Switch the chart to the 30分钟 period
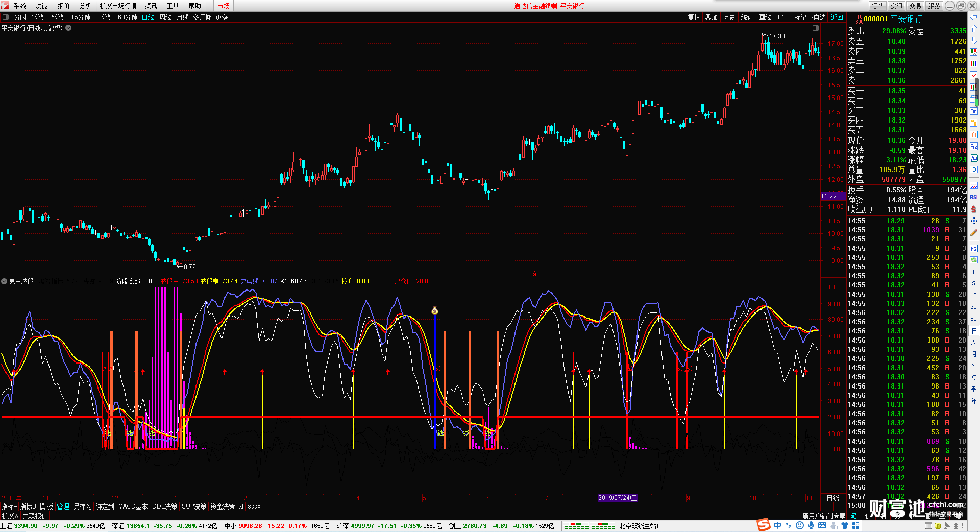 (x=104, y=17)
